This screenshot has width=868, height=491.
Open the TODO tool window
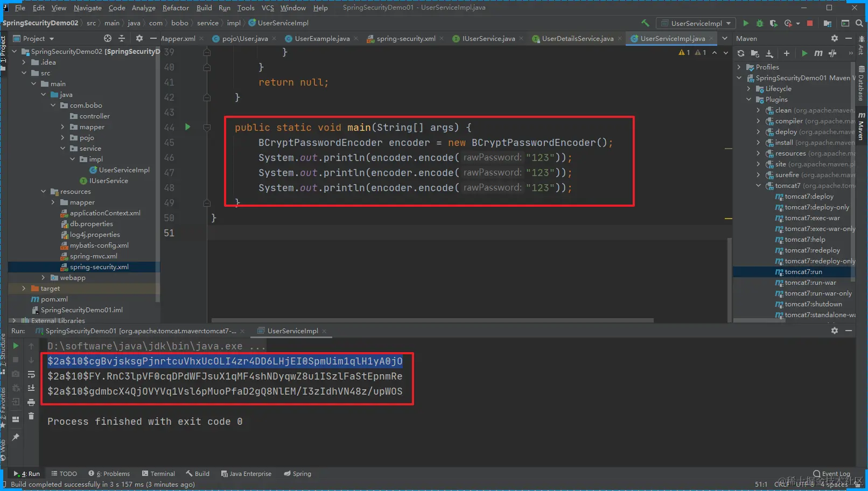click(x=64, y=474)
